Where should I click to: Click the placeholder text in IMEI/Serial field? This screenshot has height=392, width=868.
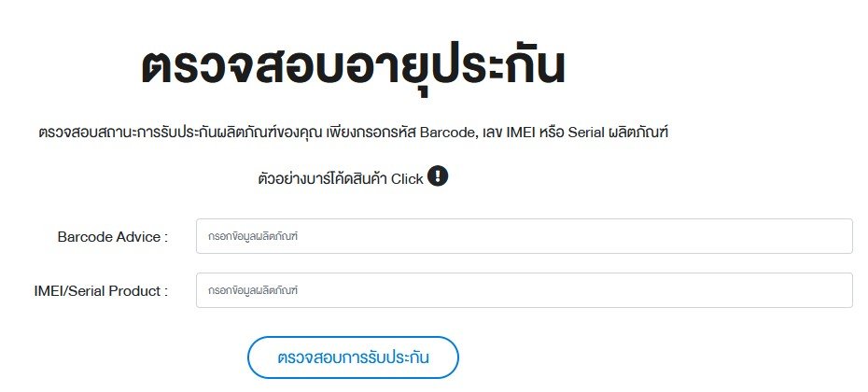point(253,291)
